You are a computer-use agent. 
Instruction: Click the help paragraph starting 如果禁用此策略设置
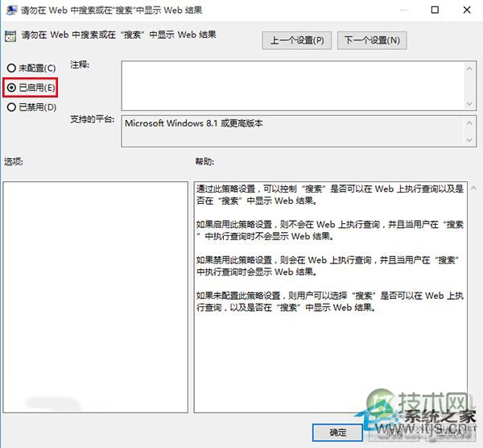point(328,266)
